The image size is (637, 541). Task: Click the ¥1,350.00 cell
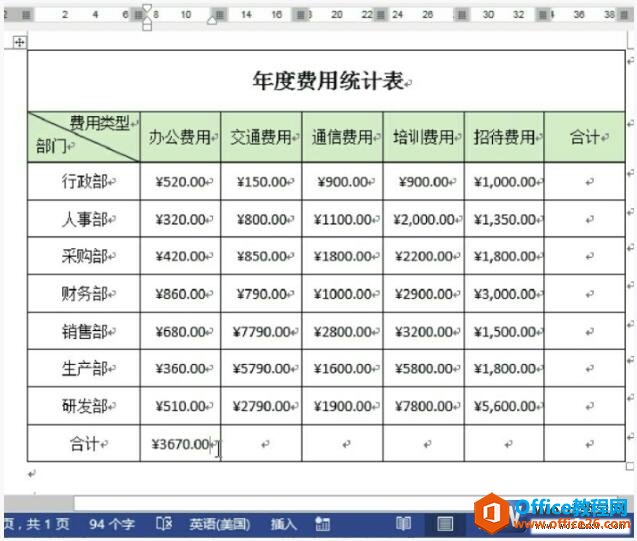tap(505, 220)
